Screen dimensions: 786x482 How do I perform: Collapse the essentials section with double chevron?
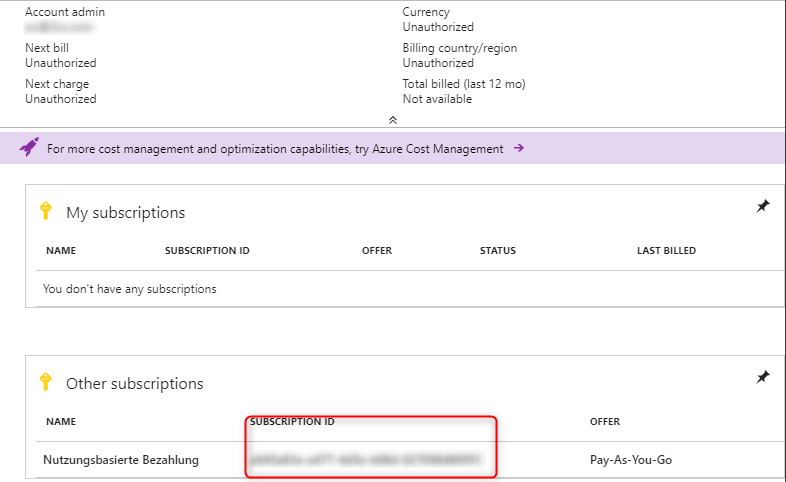click(x=393, y=120)
